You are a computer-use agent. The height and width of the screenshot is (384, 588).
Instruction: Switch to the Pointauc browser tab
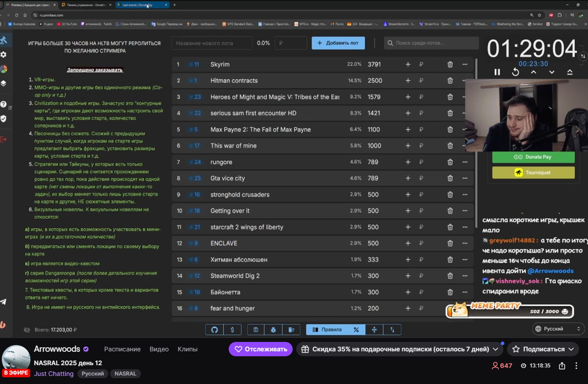(31, 5)
